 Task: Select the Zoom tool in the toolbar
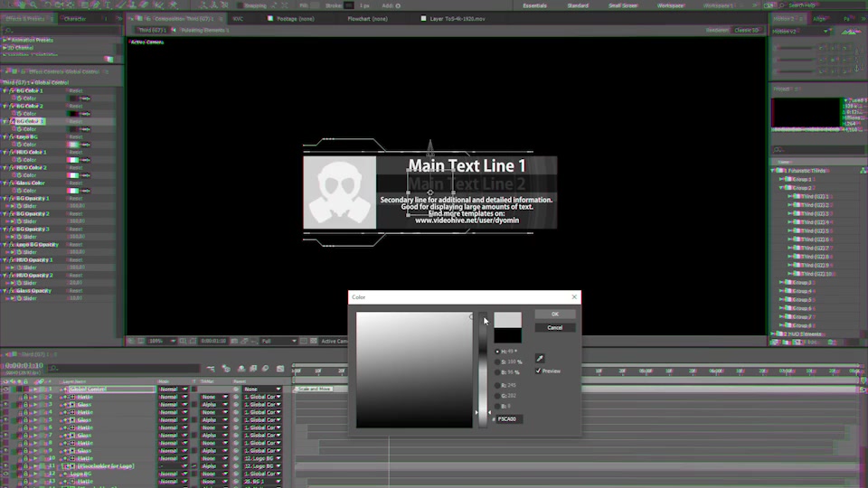33,5
